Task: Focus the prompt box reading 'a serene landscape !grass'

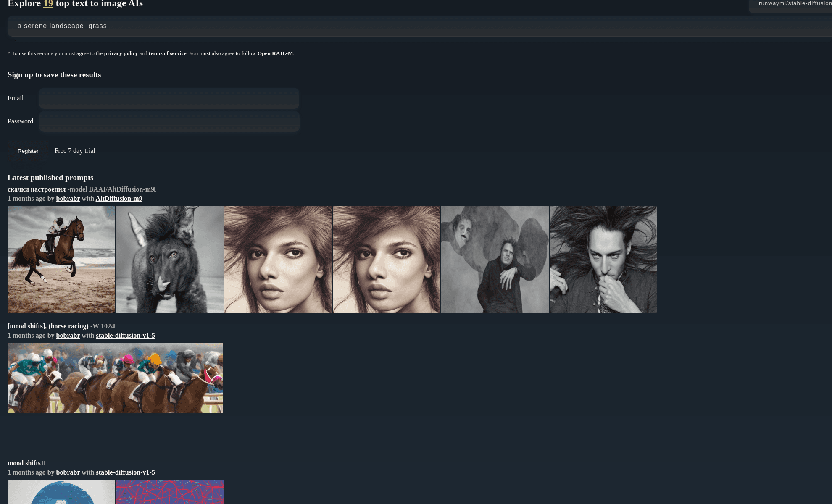Action: tap(420, 26)
